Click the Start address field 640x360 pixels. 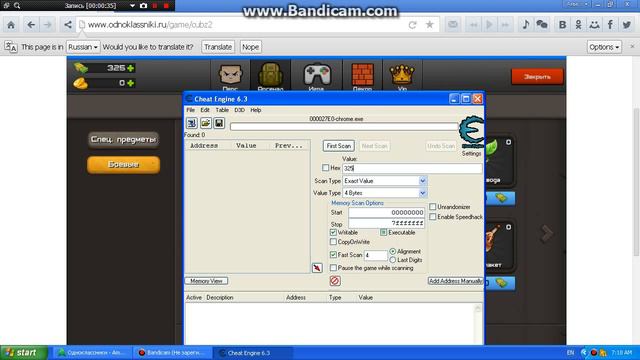387,213
